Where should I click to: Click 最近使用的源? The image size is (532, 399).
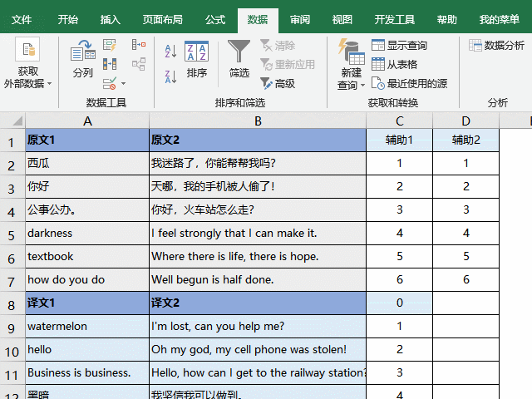[x=409, y=83]
